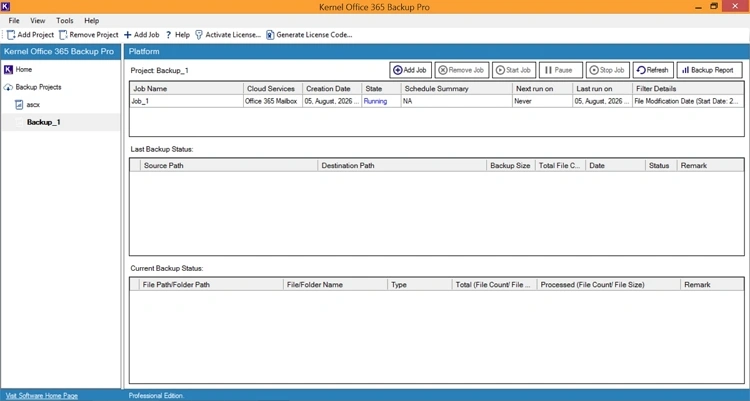This screenshot has height=401, width=750.
Task: Click the Filter Details column header
Action: click(688, 89)
